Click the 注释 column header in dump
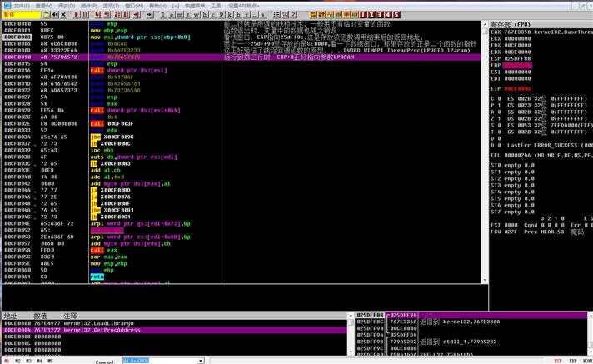This screenshot has width=593, height=364. [x=204, y=316]
